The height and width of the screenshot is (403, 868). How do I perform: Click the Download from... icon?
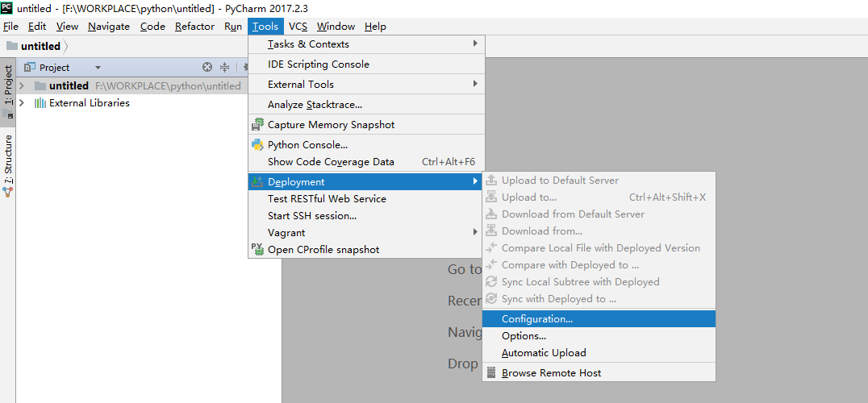pos(491,231)
